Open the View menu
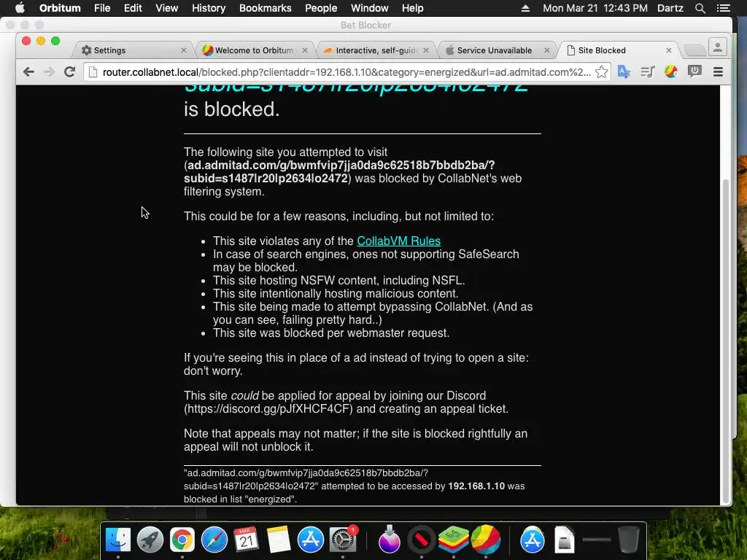747x560 pixels. pos(167,8)
